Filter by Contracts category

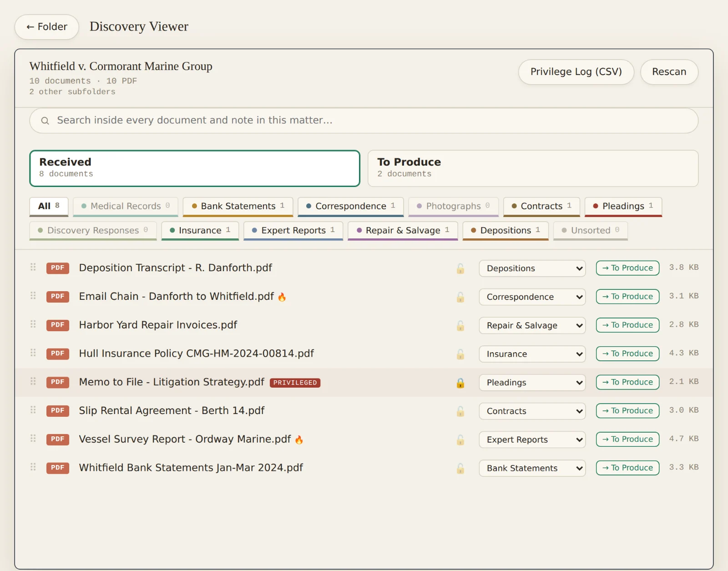coord(541,207)
